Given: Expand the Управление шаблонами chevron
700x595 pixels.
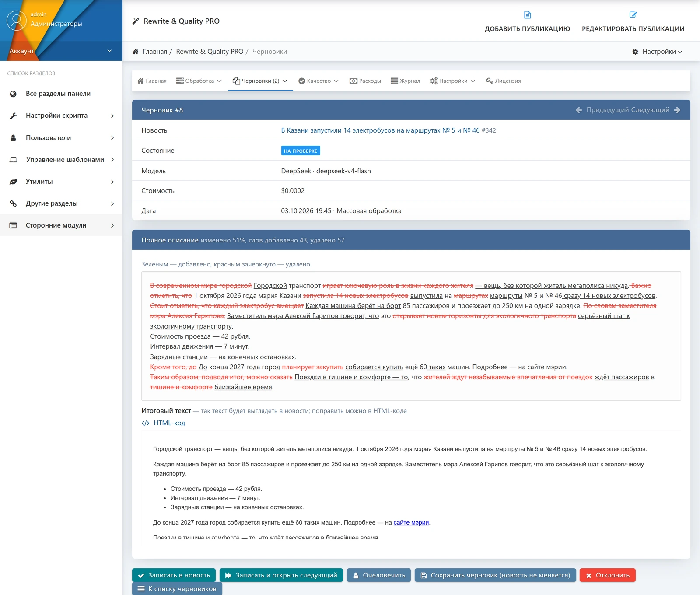Looking at the screenshot, I should click(112, 160).
